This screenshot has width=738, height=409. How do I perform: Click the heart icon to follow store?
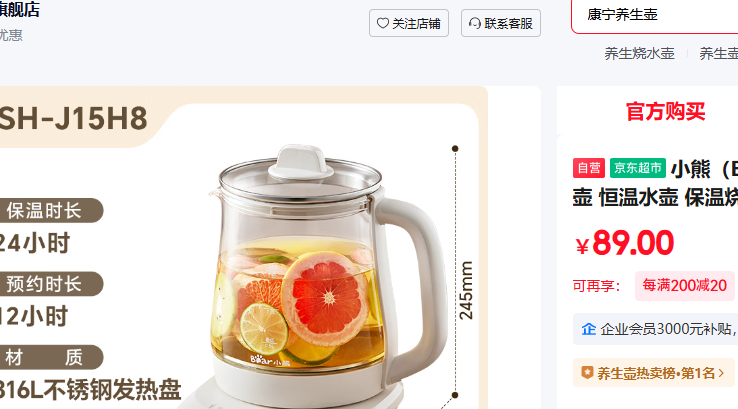383,23
